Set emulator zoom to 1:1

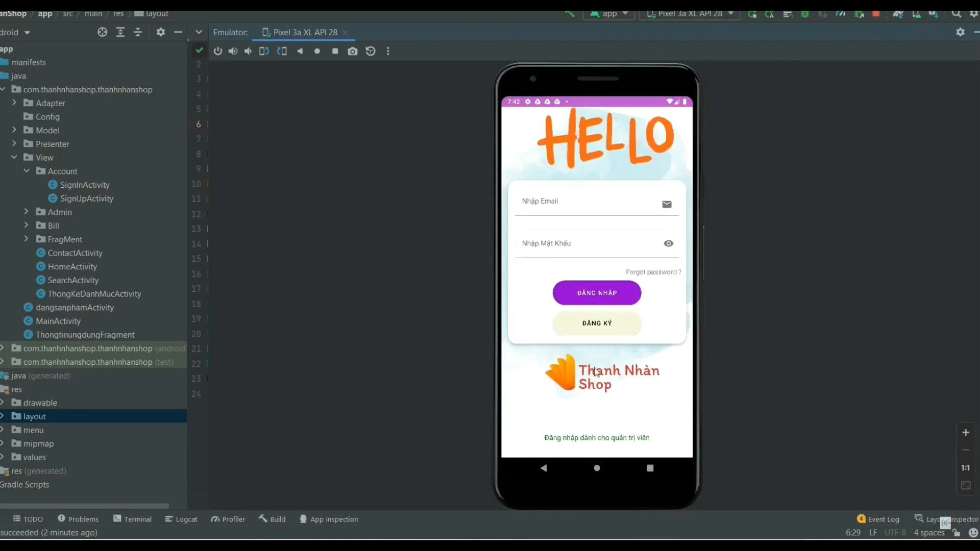tap(966, 468)
